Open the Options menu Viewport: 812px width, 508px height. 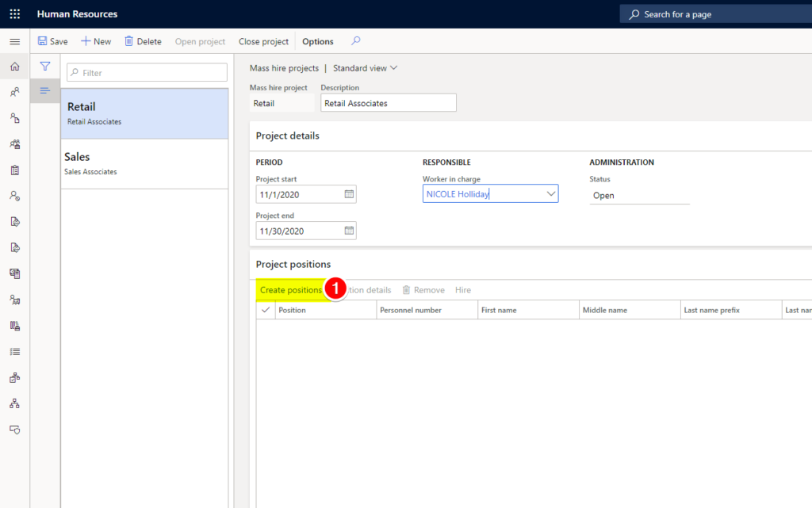click(x=318, y=41)
